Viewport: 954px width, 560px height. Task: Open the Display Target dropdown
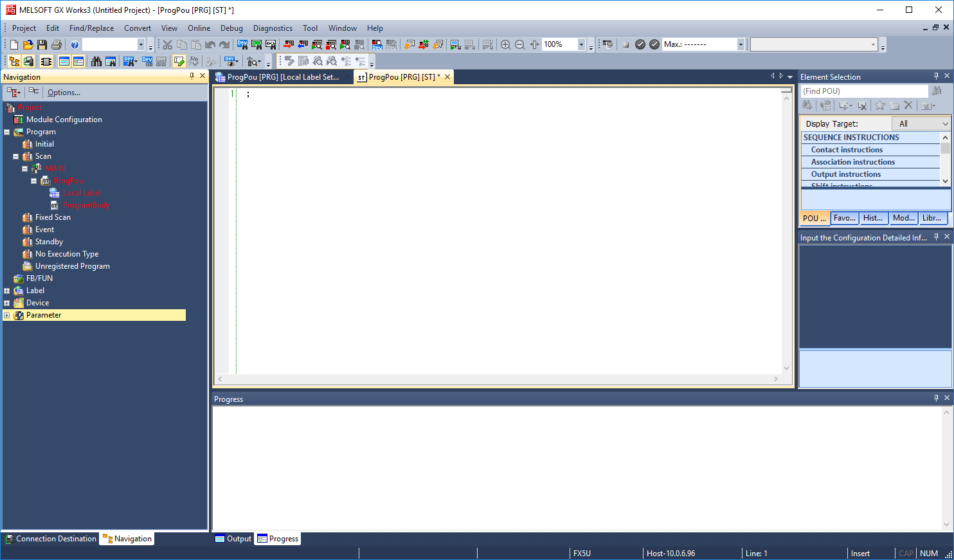click(921, 123)
